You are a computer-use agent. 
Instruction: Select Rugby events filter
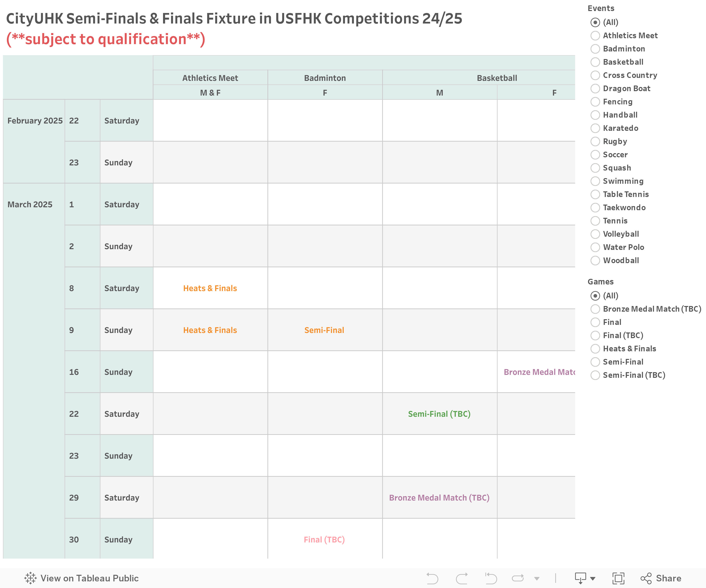(595, 141)
